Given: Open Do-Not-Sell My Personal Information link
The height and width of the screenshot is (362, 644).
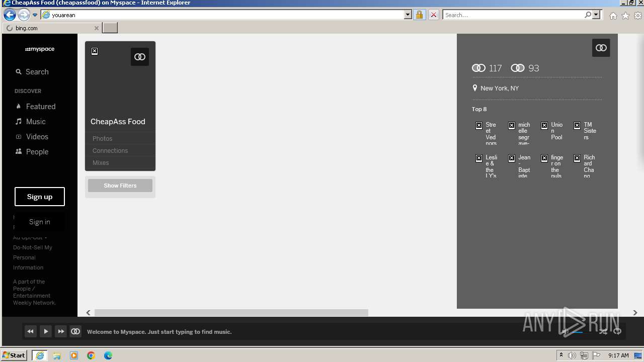Looking at the screenshot, I should [33, 257].
